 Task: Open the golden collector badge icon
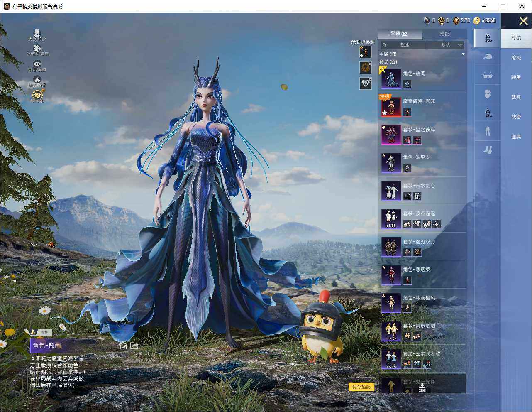[x=37, y=95]
